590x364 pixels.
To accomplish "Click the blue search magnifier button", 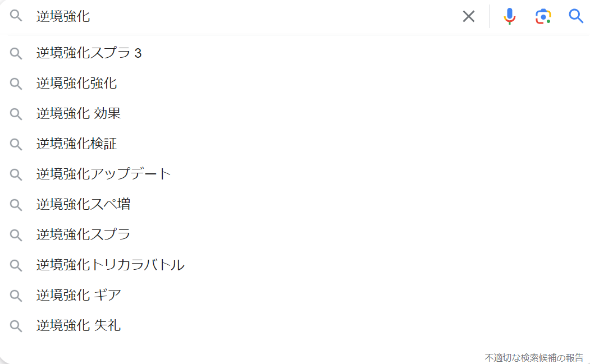I will pyautogui.click(x=576, y=16).
